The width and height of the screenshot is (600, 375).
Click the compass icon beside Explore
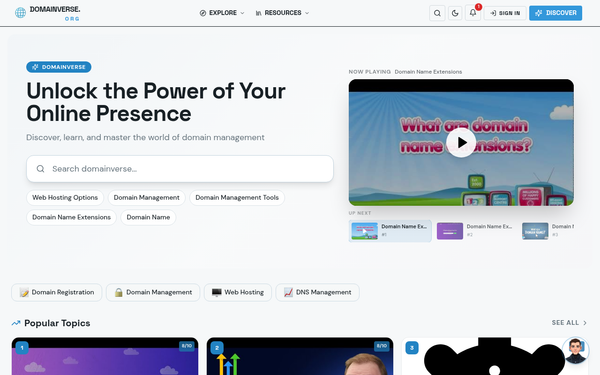(x=203, y=13)
